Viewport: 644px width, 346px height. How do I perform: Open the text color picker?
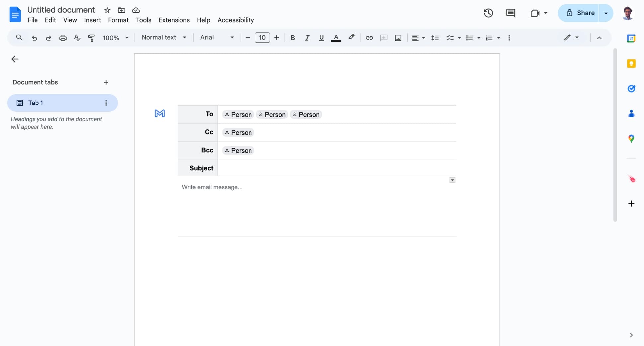336,38
